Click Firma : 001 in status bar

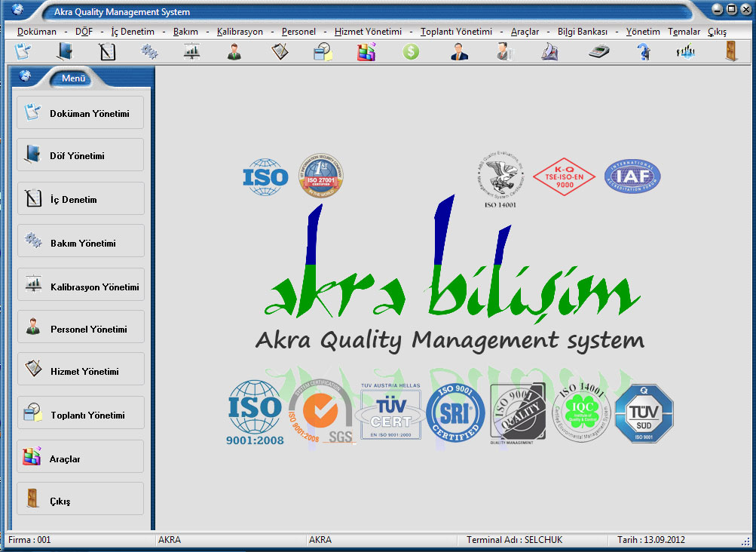tap(29, 540)
